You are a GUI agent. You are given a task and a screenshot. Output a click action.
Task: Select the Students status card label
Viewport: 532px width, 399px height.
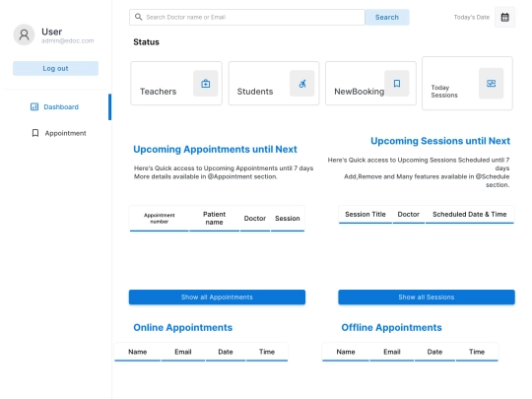point(255,92)
